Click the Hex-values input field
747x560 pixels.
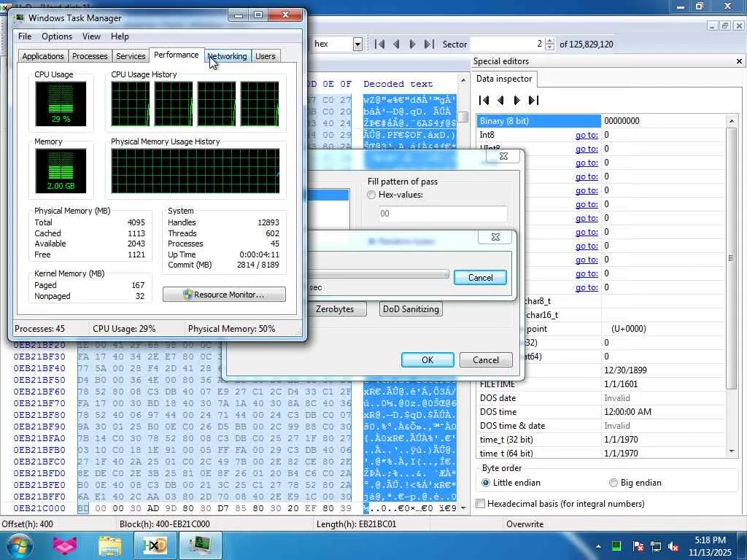coord(443,214)
